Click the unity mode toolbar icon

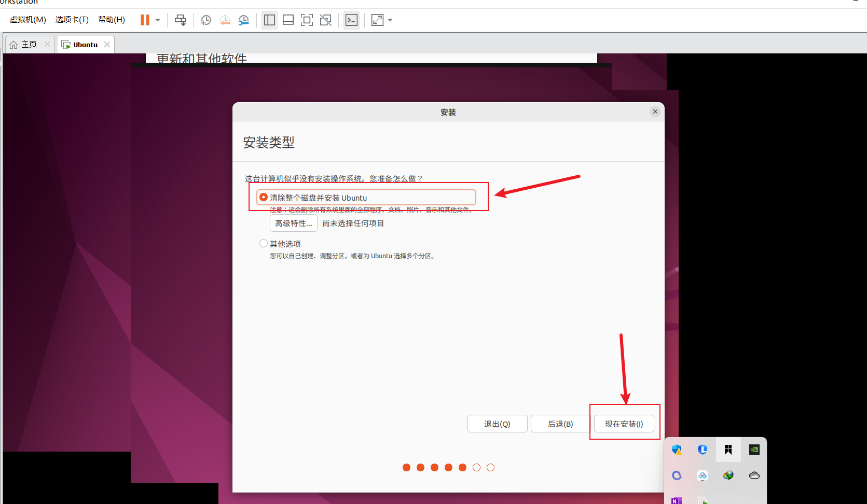(x=325, y=20)
